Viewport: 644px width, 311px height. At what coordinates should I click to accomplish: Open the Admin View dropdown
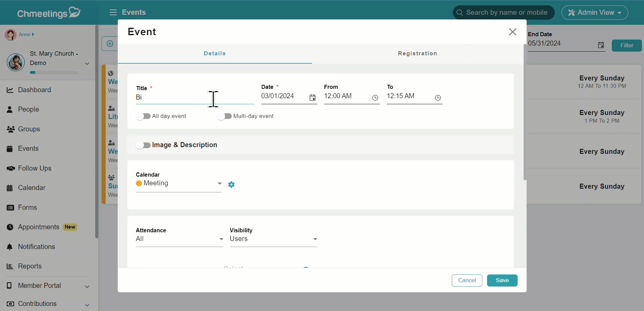coord(595,13)
